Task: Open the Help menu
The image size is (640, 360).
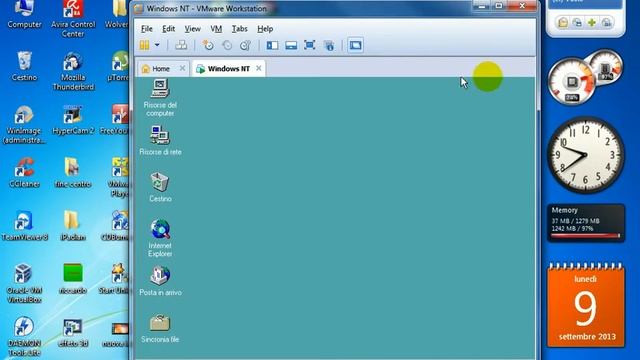Action: 265,29
